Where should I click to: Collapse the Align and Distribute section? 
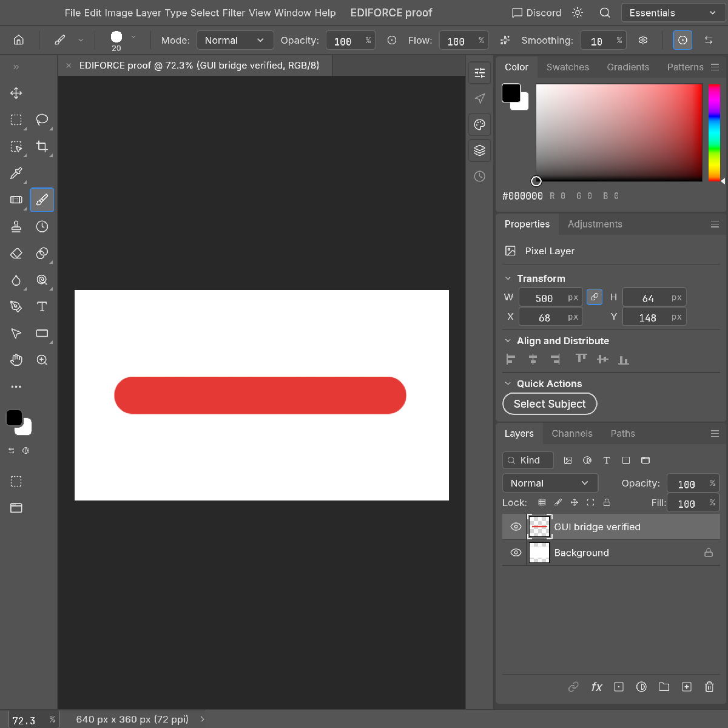(x=508, y=341)
